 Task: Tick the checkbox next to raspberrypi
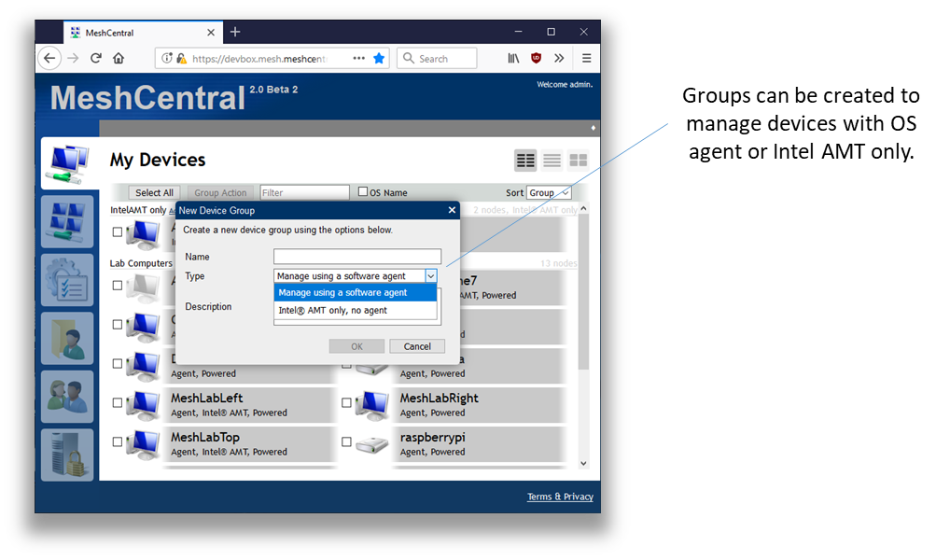click(x=346, y=442)
